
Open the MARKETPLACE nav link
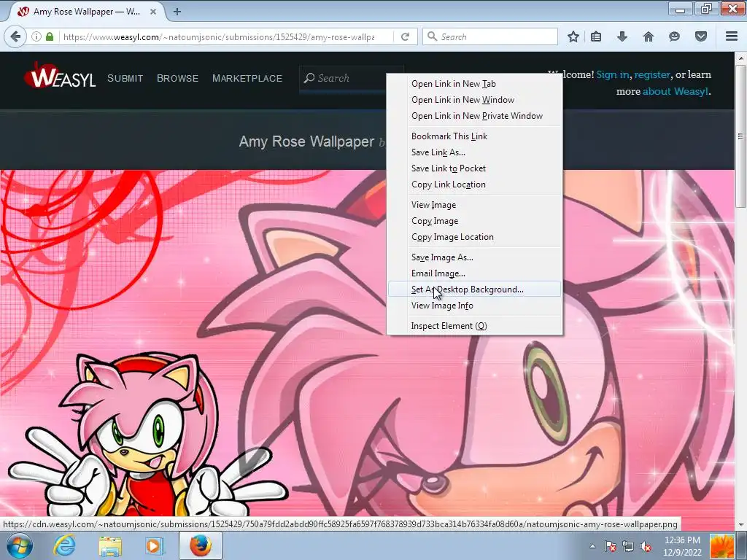[247, 79]
